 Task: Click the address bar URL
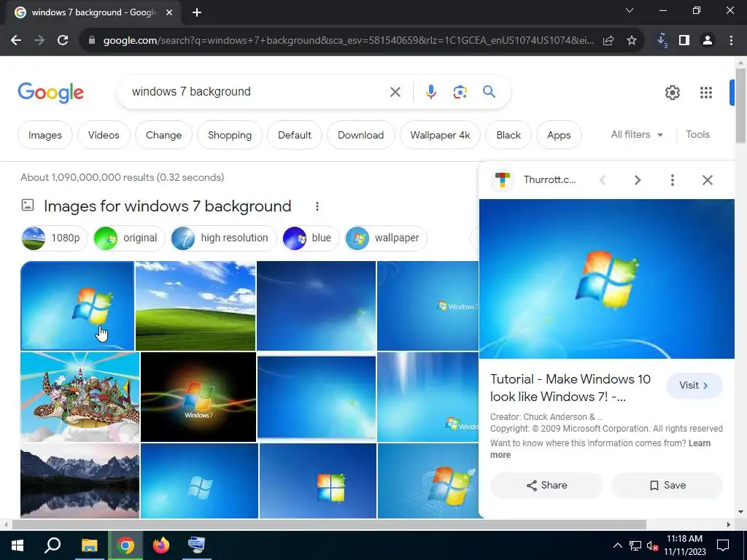(348, 41)
